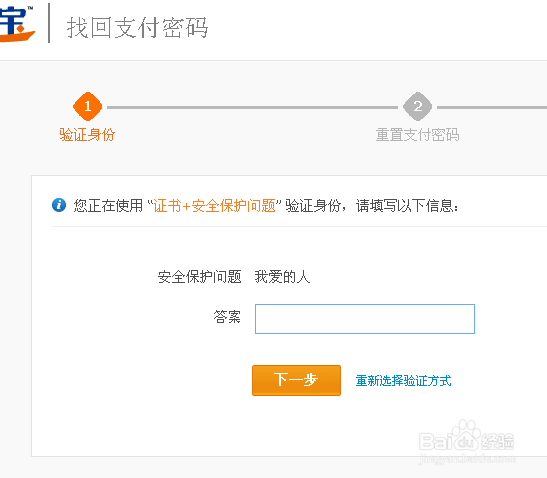The height and width of the screenshot is (478, 547).
Task: Click the 答案 field label
Action: (x=227, y=317)
